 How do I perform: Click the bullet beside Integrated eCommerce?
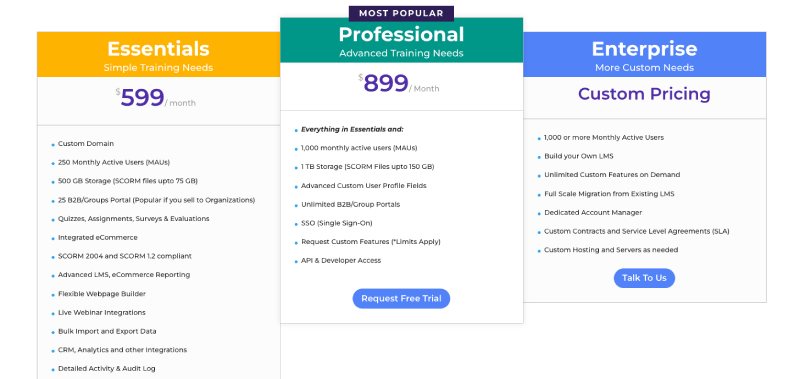pos(53,239)
